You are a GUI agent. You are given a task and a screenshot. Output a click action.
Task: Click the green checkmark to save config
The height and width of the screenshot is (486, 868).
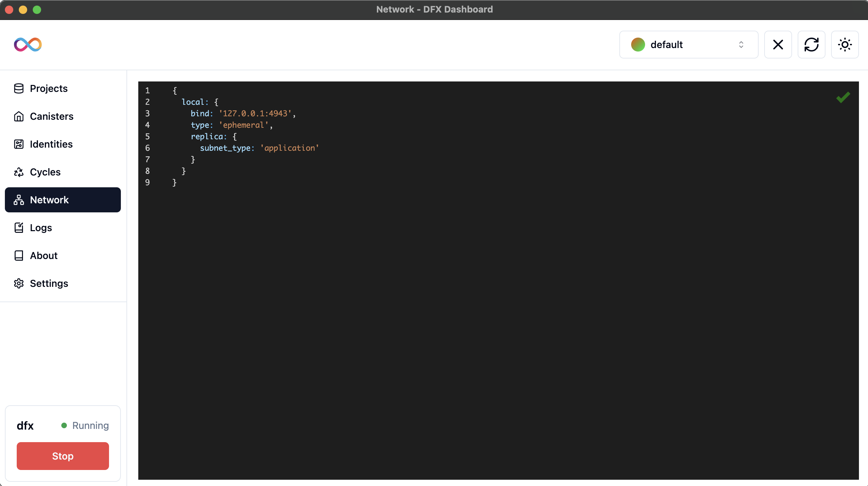843,97
